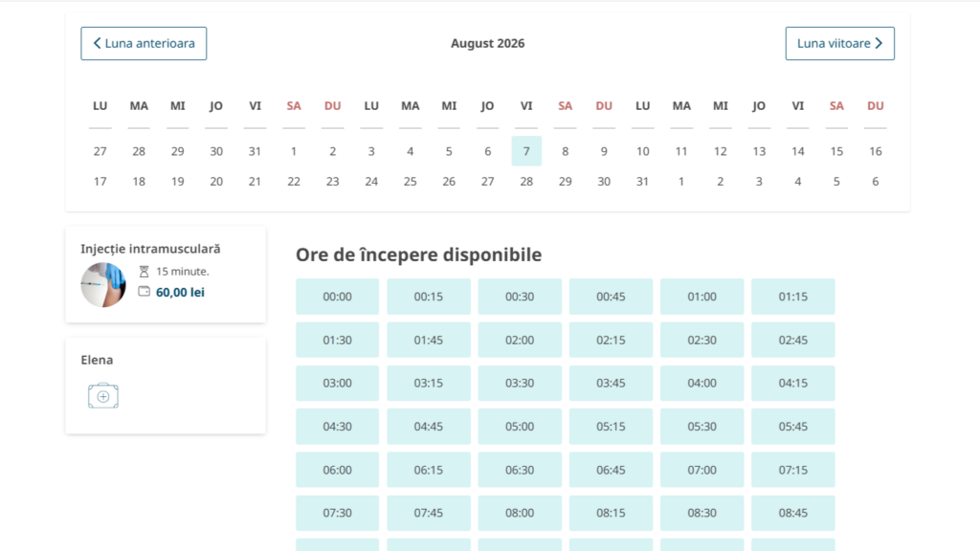Choose the 00:00 start time slot

337,297
